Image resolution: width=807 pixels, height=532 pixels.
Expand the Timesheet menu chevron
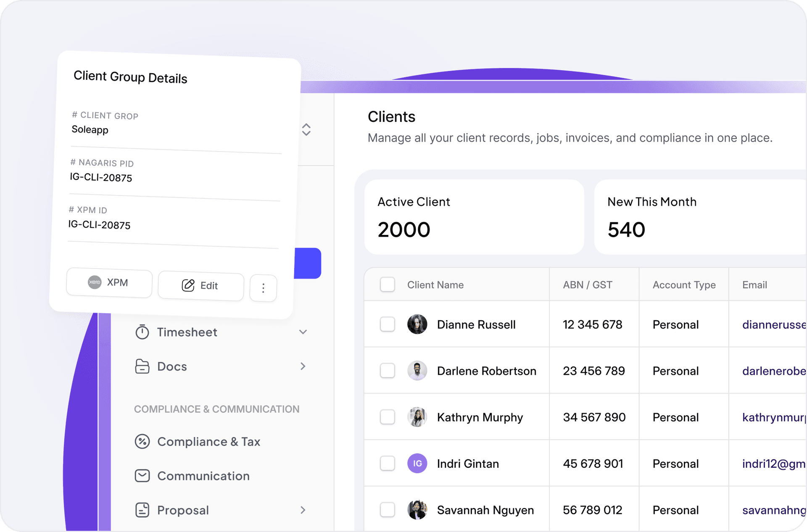coord(303,332)
